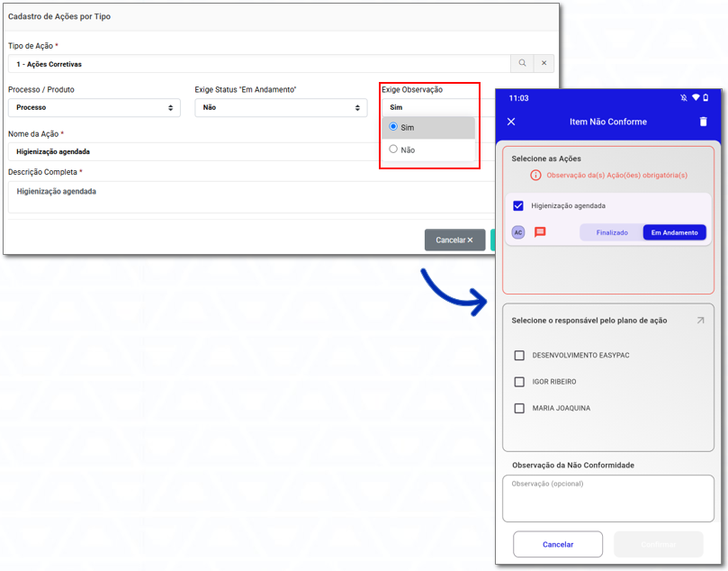The height and width of the screenshot is (571, 728).
Task: Open the Processo / Produto dropdown
Action: (x=94, y=107)
